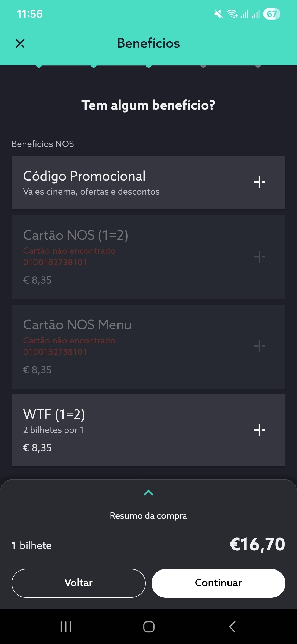Tap the battery level indicator
Screen dimensions: 297x644
click(271, 14)
